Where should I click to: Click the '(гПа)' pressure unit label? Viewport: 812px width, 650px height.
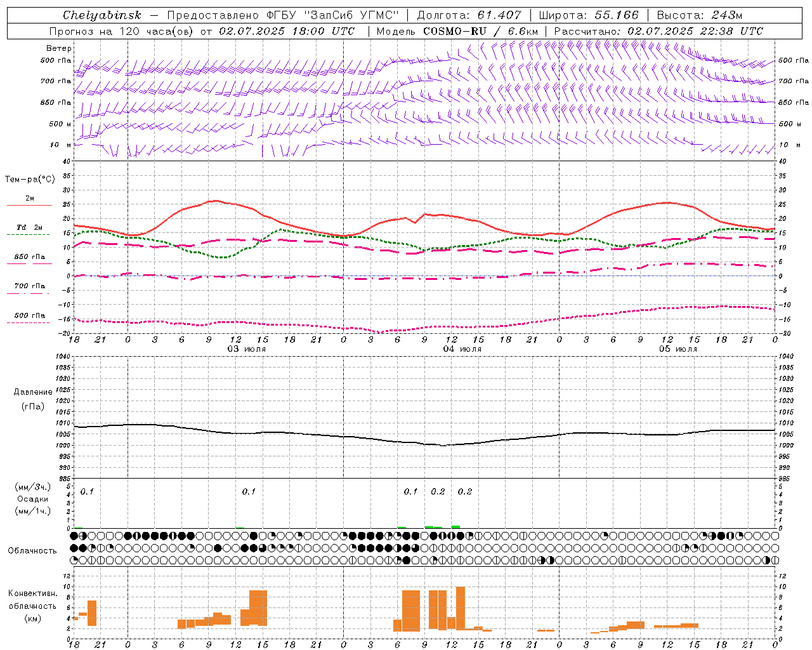[x=33, y=406]
